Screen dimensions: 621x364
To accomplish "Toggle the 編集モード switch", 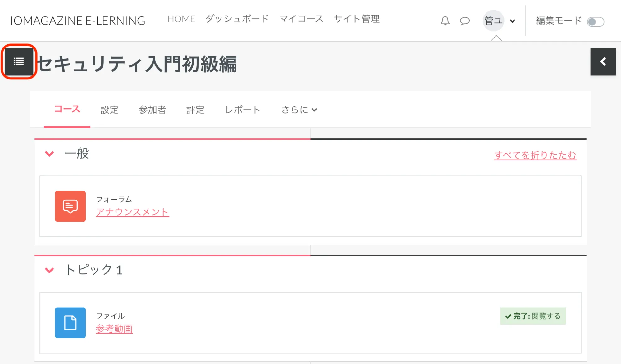I will [x=595, y=22].
